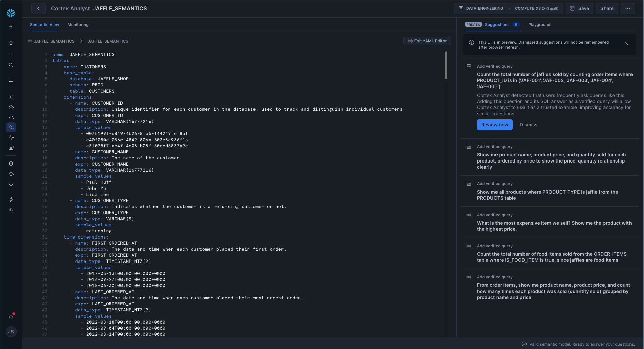Open the cloud upload Ingestion icon
Viewport: 644px width, 349px height.
point(11,107)
